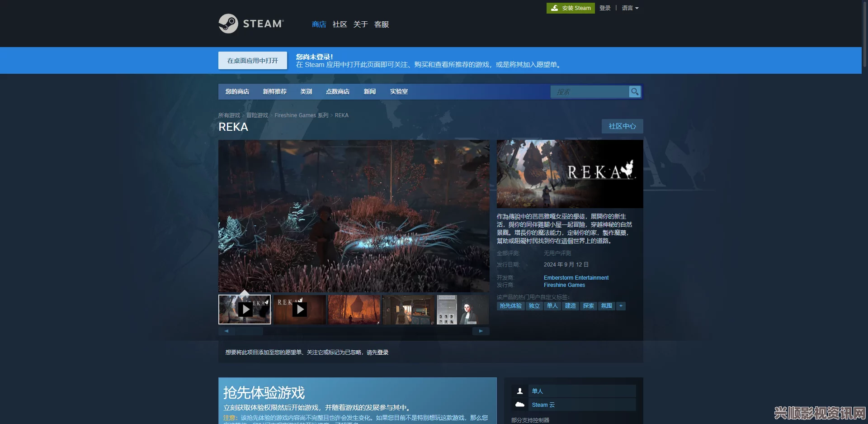This screenshot has height=424, width=868.
Task: Focus the store search input field
Action: 590,92
